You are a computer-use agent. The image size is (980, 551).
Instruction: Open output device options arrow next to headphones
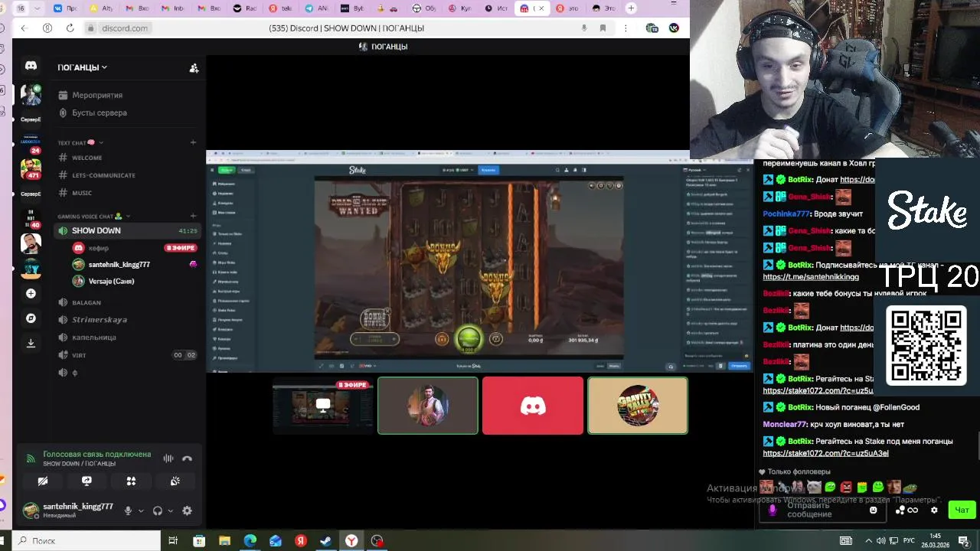[170, 510]
